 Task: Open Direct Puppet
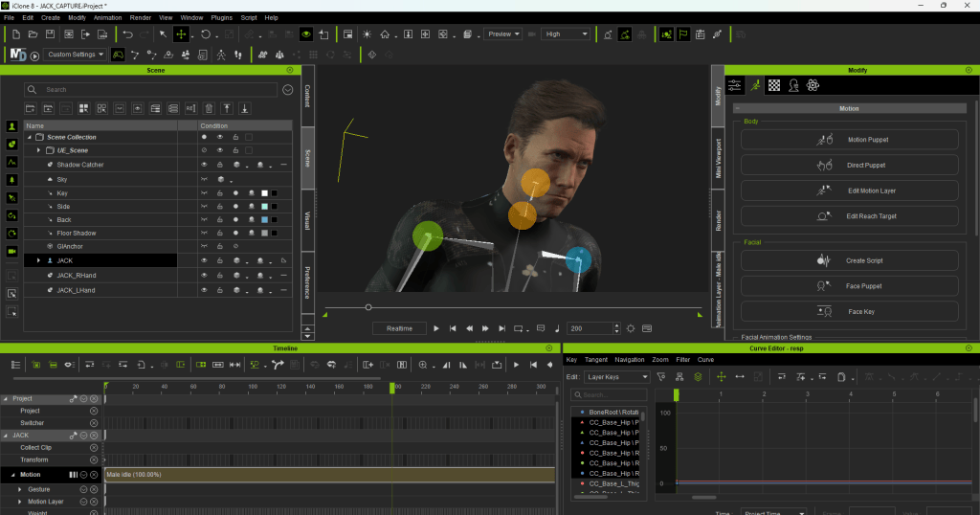[x=850, y=165]
